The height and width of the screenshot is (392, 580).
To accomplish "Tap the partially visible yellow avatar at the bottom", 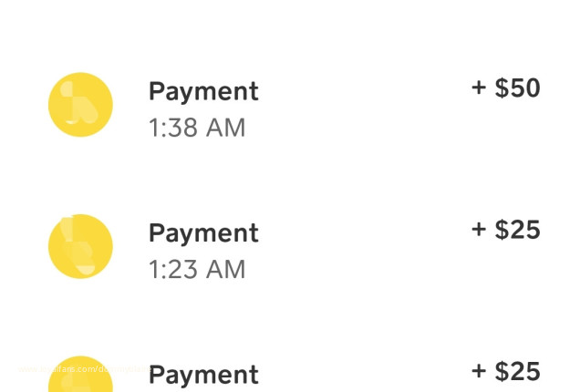I will click(80, 377).
